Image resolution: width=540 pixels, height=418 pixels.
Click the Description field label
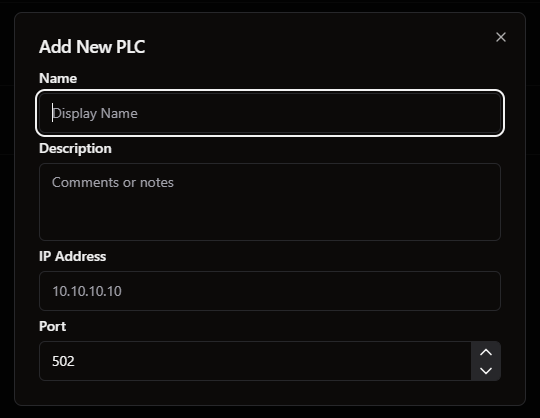75,148
